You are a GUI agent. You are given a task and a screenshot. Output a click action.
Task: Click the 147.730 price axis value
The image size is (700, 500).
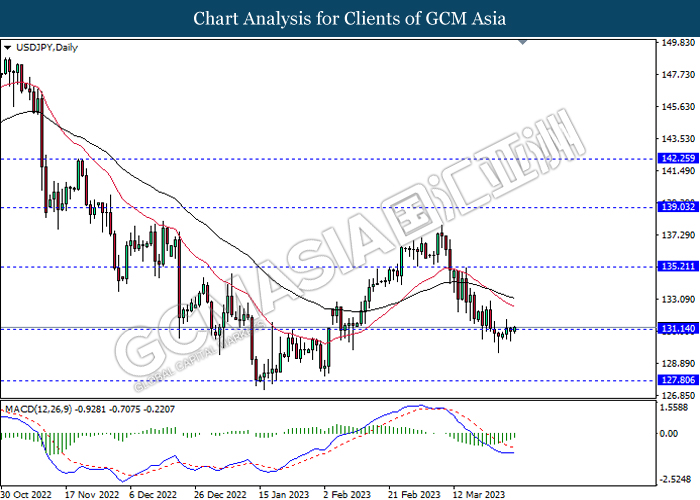coord(678,75)
